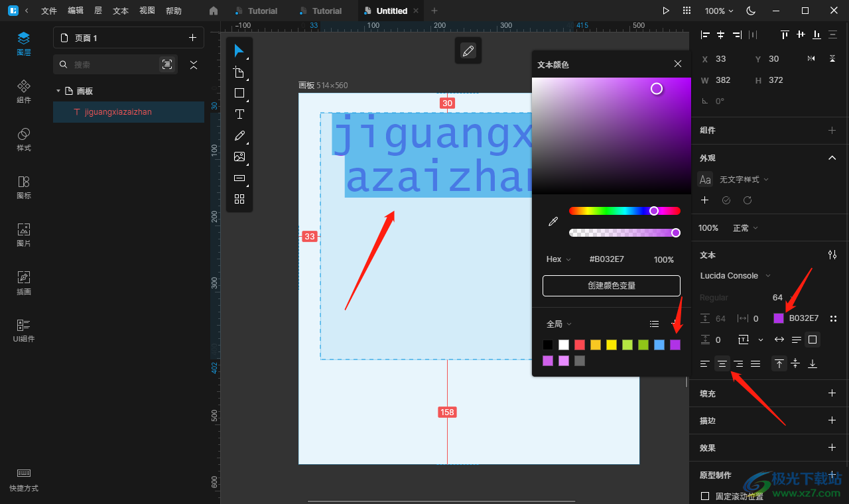Screen dimensions: 849x504
Task: Open the 全局 color scope dropdown
Action: (559, 324)
